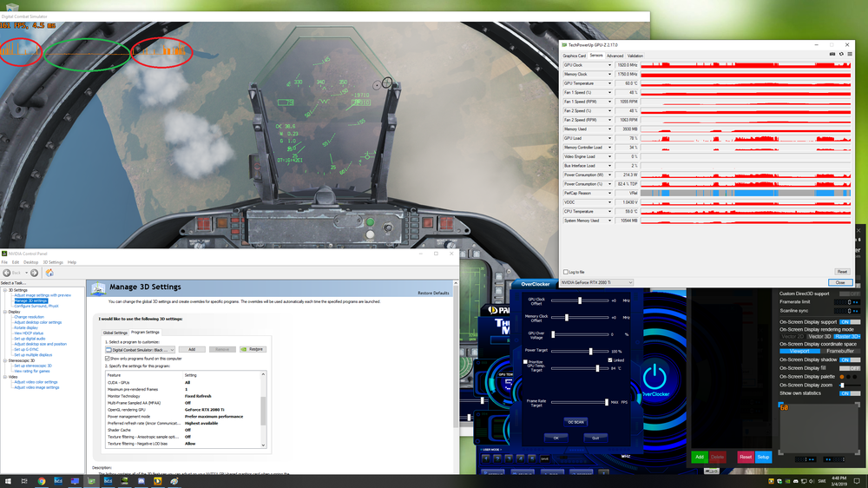Open the Windows Start menu
The width and height of the screenshot is (868, 488).
8,481
